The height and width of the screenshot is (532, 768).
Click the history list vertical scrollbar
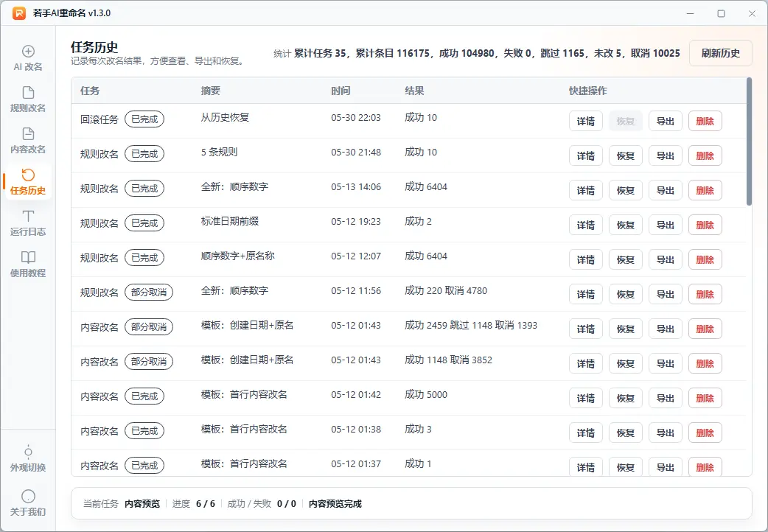[749, 141]
